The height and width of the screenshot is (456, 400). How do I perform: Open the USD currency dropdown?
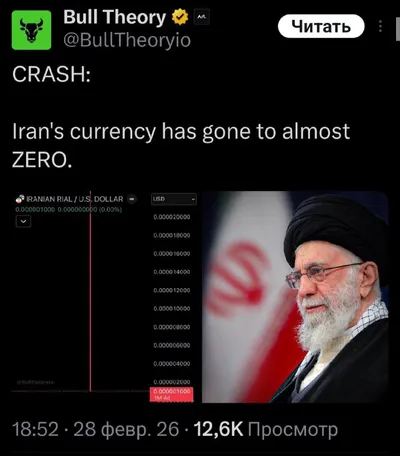pyautogui.click(x=174, y=199)
